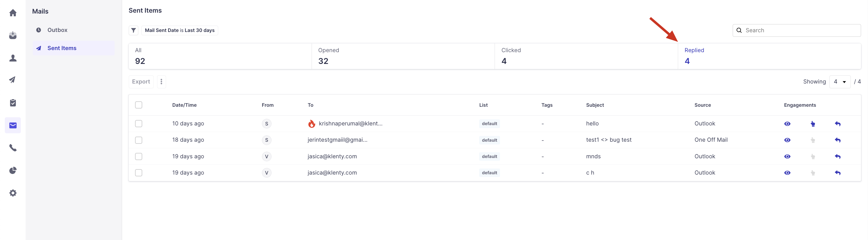The image size is (868, 240).
Task: Select the checkbox for the mnds email row
Action: click(x=139, y=156)
